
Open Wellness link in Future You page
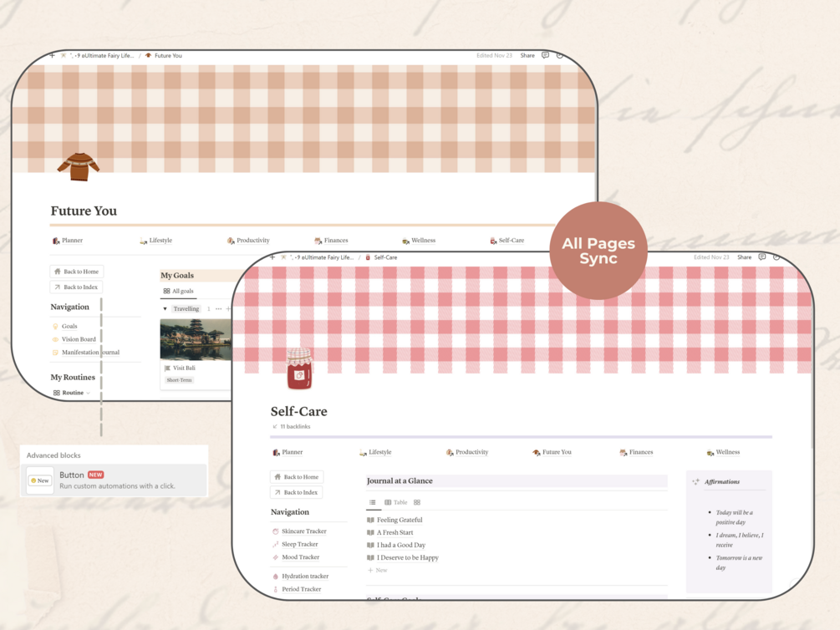(419, 241)
